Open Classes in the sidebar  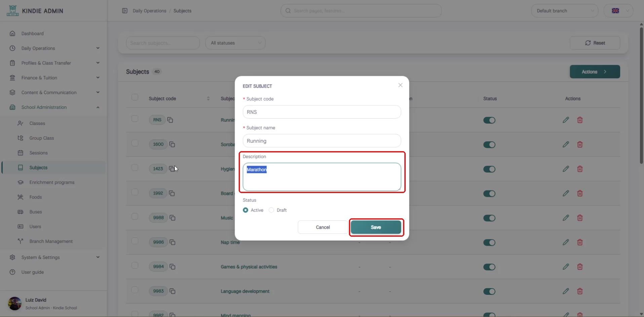pyautogui.click(x=54, y=124)
